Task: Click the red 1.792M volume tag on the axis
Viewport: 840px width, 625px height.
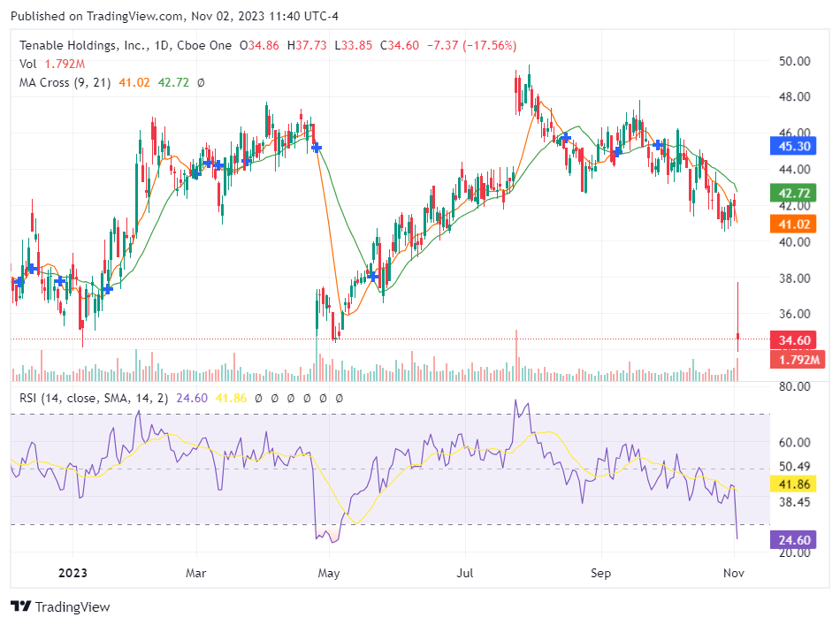Action: (x=798, y=360)
